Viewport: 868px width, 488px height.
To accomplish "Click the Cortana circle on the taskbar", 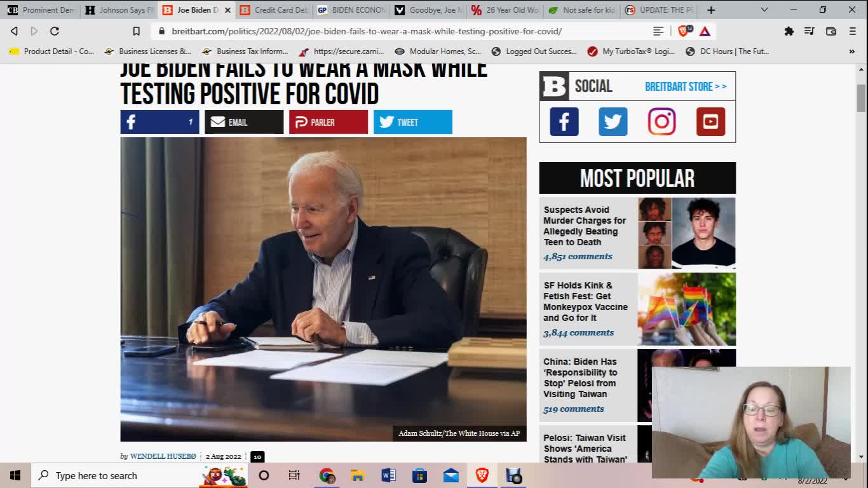I will point(264,475).
